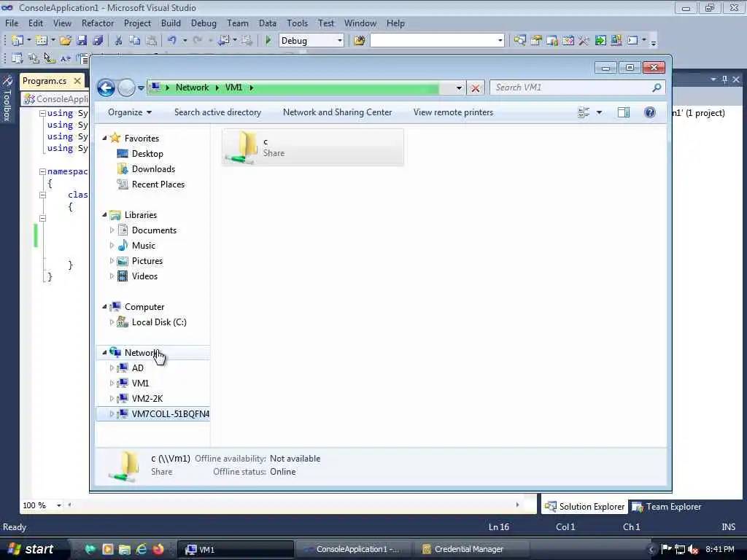The height and width of the screenshot is (560, 747).
Task: Click the blue Help question mark icon
Action: point(649,112)
